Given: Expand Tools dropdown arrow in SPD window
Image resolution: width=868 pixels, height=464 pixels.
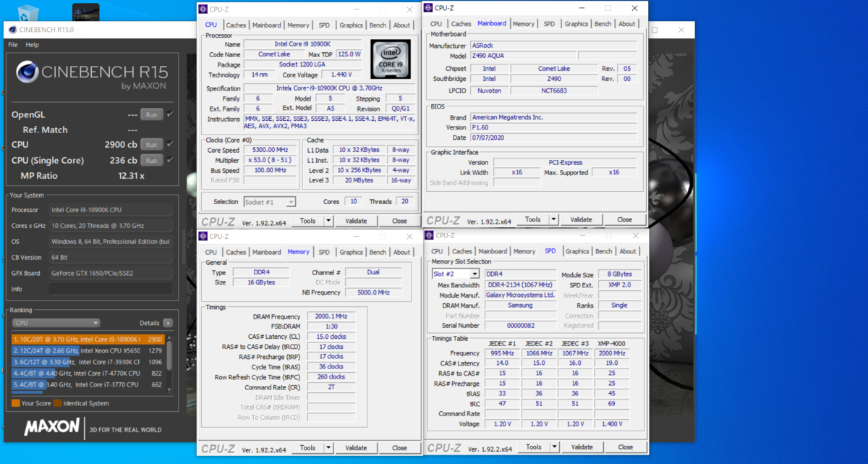Looking at the screenshot, I should pyautogui.click(x=555, y=447).
